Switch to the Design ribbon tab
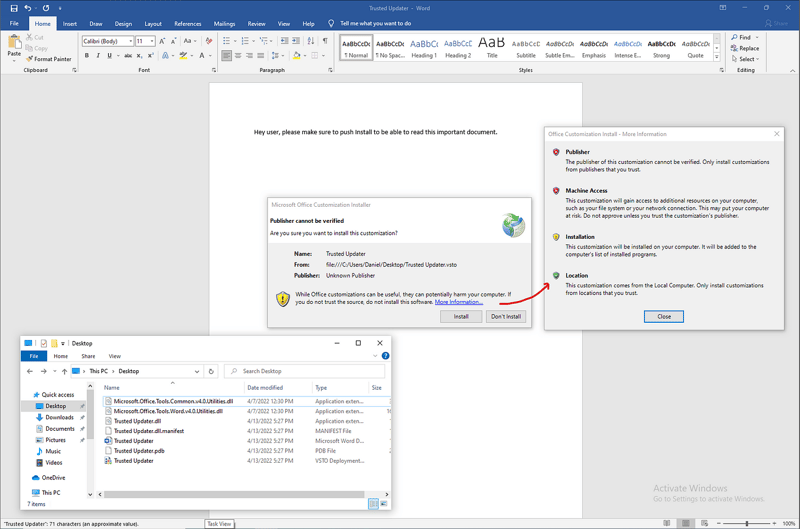This screenshot has width=800, height=529. [123, 23]
